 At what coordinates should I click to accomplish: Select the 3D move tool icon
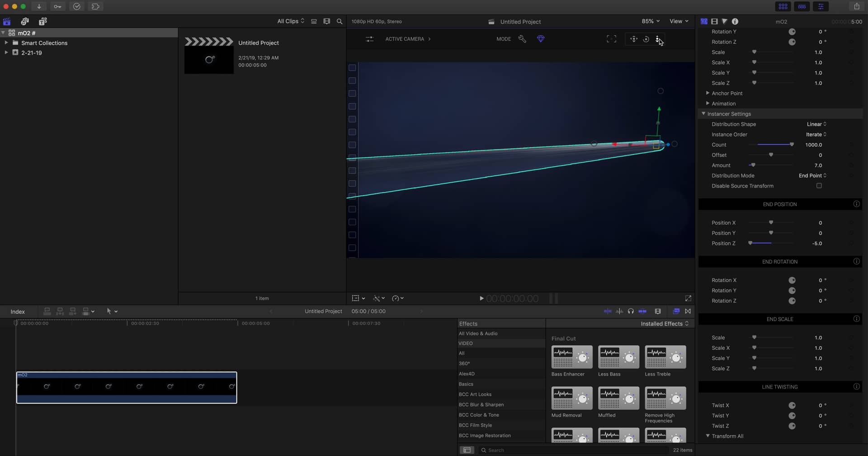[634, 39]
